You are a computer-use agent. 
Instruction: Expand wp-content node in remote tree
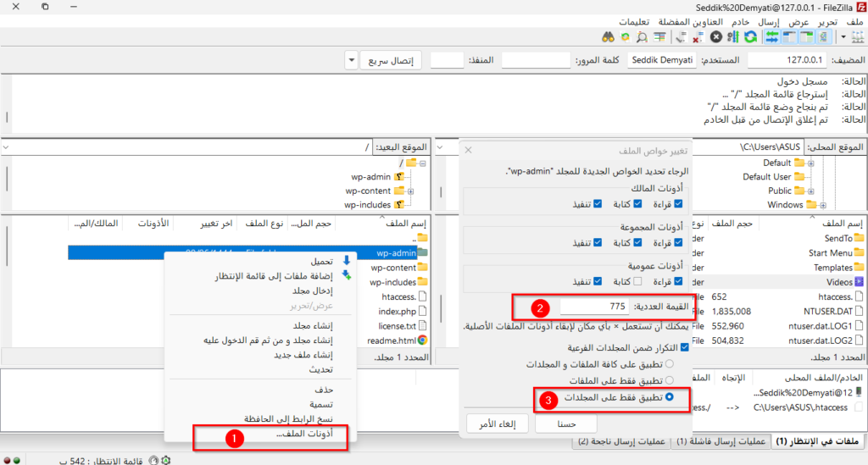(x=410, y=191)
